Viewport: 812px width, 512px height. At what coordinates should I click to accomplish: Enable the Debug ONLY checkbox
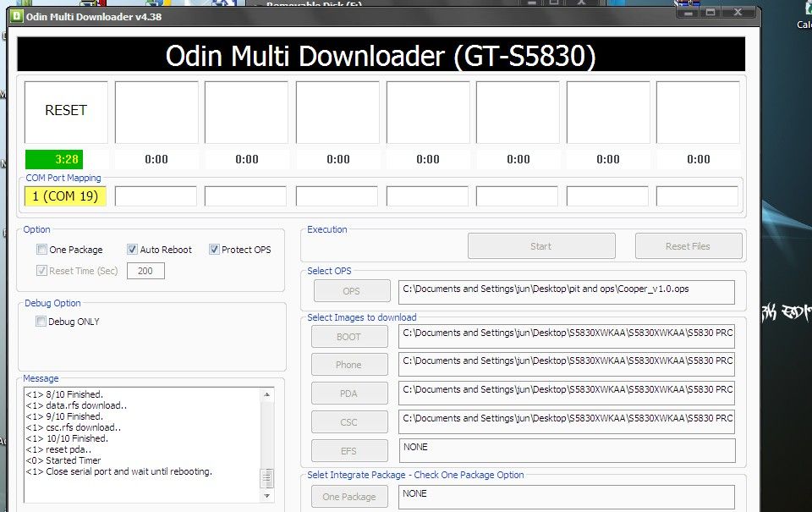point(41,322)
